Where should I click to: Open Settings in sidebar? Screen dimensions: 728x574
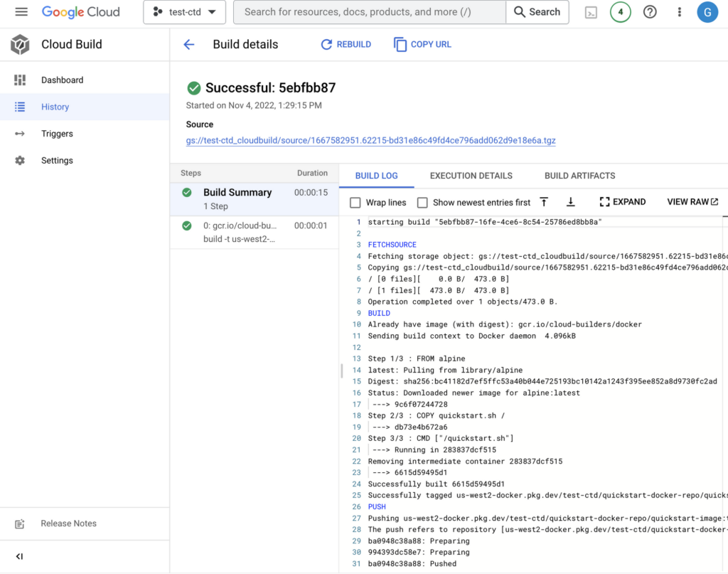pyautogui.click(x=57, y=161)
